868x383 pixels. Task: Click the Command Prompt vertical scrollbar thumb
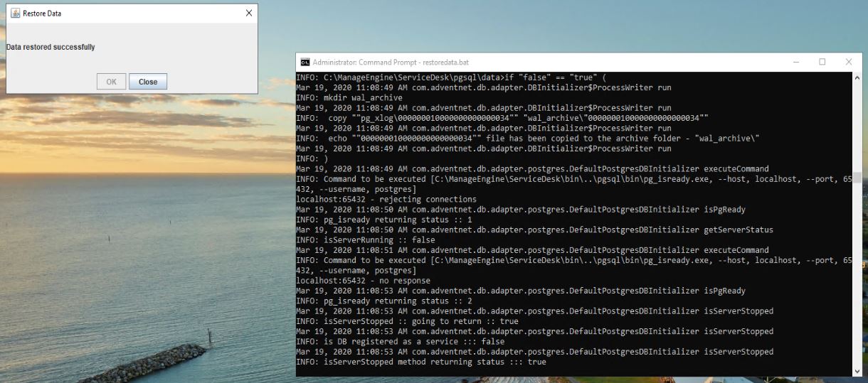tap(857, 177)
